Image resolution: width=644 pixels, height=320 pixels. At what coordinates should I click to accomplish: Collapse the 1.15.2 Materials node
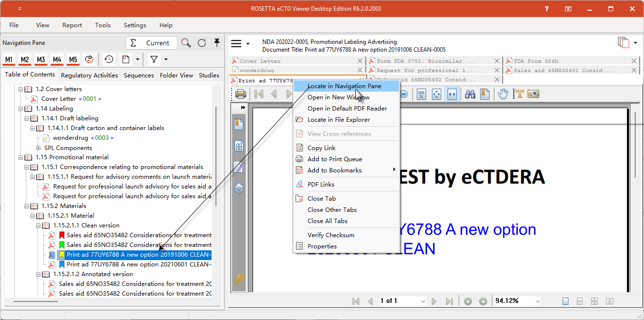(x=27, y=206)
